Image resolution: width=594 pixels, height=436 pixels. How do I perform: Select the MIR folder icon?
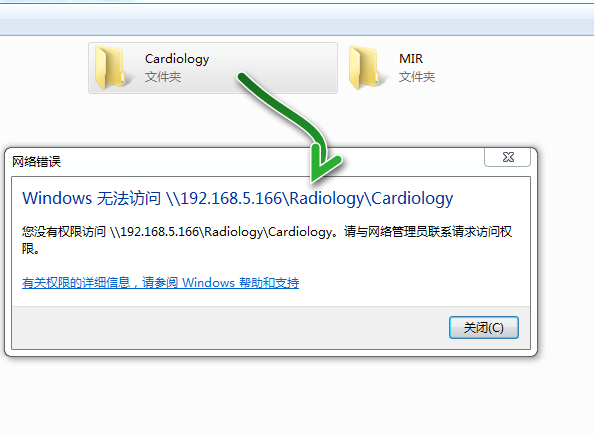(365, 67)
